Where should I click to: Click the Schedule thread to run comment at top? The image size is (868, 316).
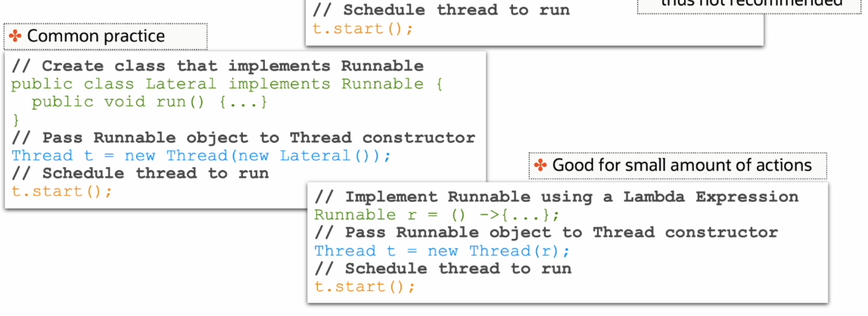pyautogui.click(x=441, y=10)
